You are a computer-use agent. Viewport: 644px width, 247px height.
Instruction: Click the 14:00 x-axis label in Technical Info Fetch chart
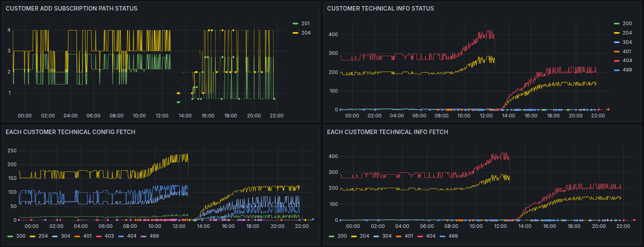(525, 226)
